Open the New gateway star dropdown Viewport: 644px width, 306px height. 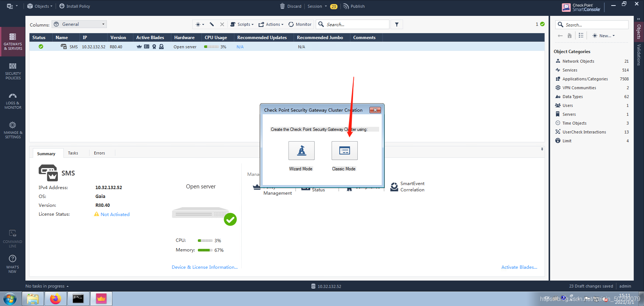(x=200, y=24)
